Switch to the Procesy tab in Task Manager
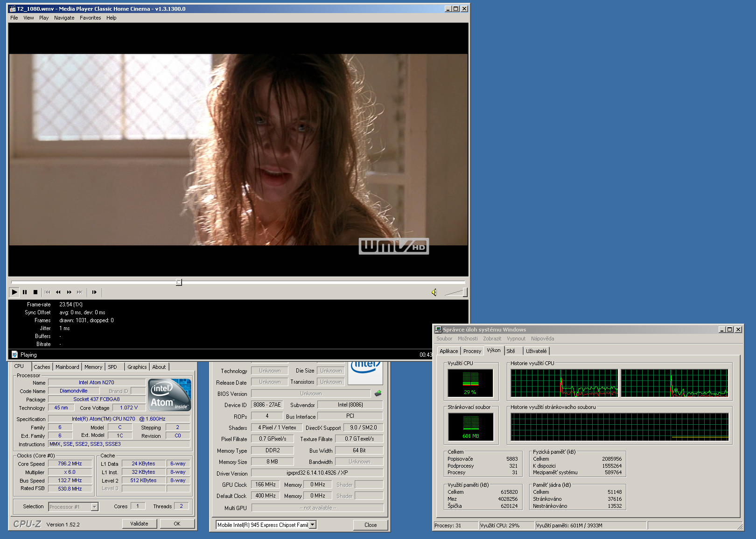The width and height of the screenshot is (756, 539). [472, 351]
